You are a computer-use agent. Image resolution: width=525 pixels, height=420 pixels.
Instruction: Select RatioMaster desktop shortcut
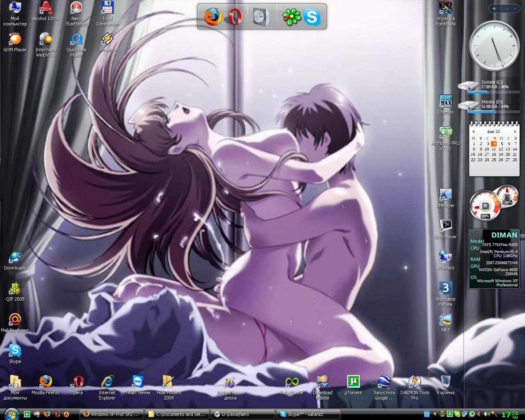click(292, 385)
